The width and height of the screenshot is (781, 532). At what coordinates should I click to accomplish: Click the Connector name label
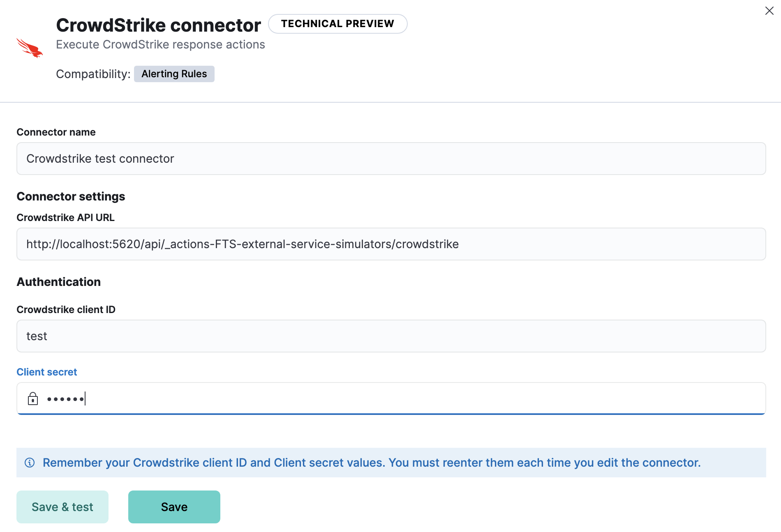(56, 132)
